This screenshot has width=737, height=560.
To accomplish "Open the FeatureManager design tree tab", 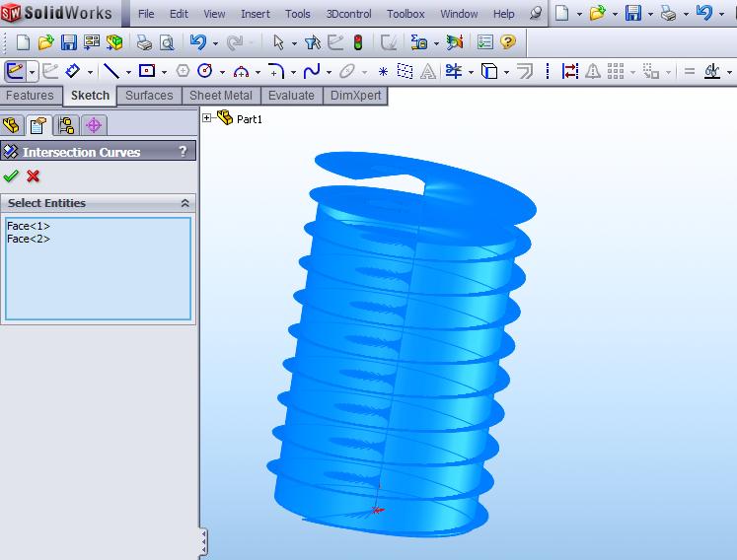I will 11,125.
